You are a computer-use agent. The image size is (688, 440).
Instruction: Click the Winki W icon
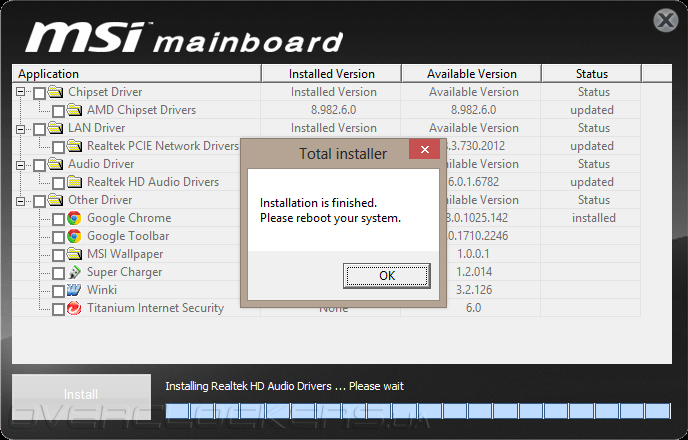click(74, 290)
